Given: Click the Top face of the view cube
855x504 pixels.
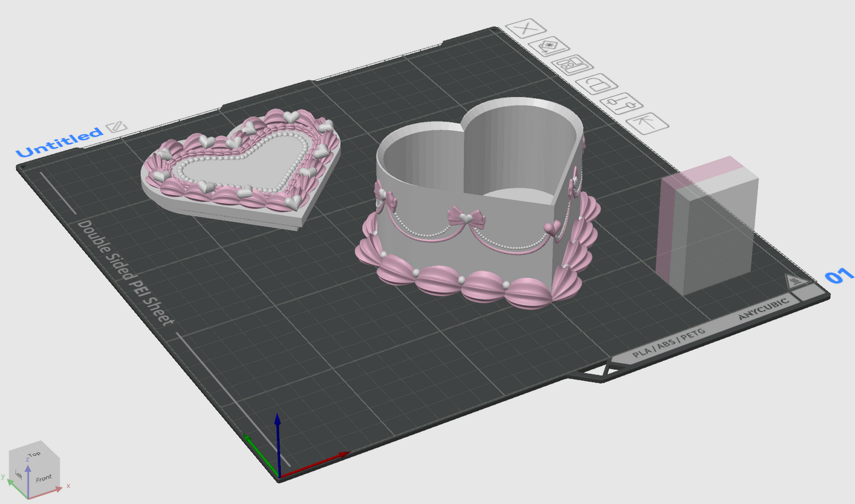Looking at the screenshot, I should (33, 454).
